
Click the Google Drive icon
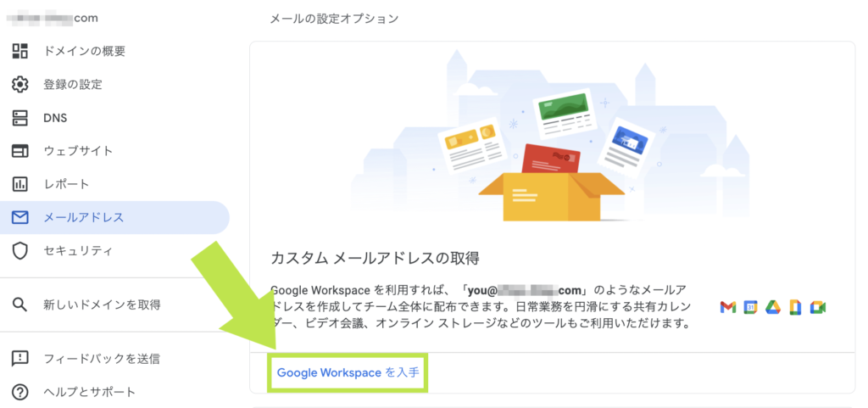coord(773,307)
